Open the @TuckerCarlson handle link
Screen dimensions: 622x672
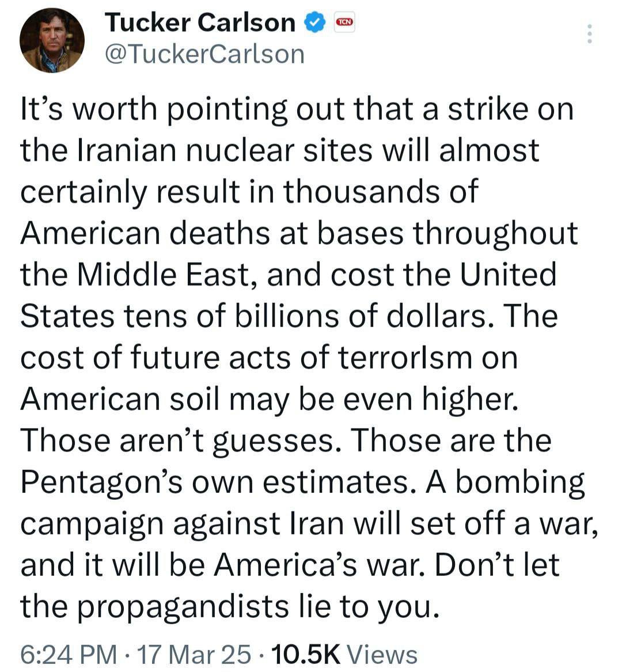(x=204, y=55)
